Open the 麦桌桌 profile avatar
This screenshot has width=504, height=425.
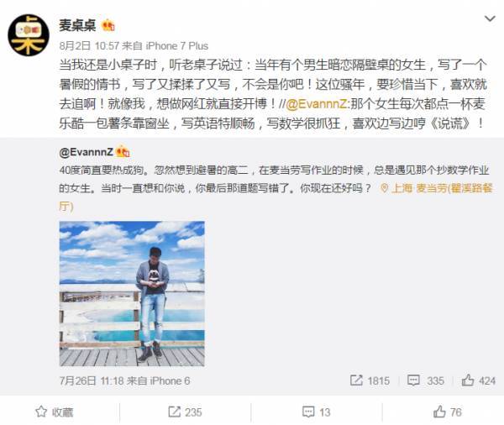29,35
